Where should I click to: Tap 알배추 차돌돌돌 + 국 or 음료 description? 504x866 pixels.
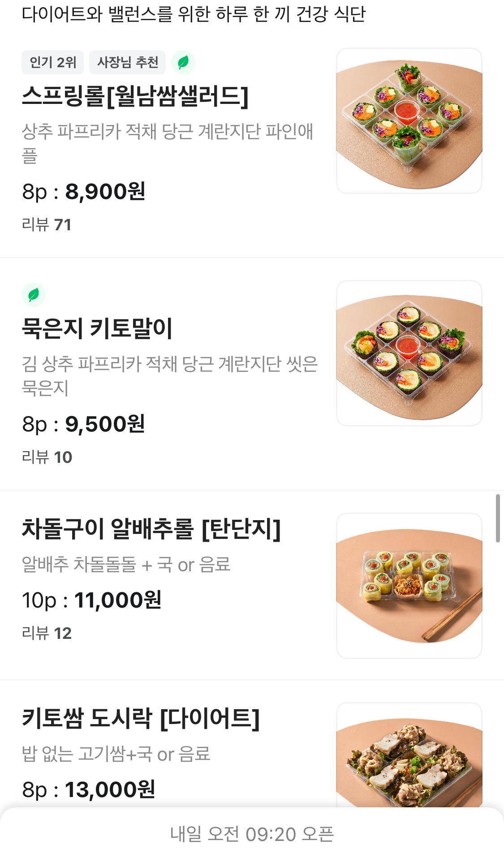126,564
